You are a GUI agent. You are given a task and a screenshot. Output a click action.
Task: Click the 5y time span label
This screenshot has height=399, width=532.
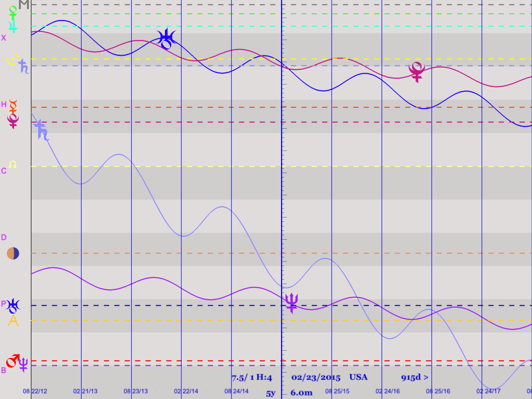(270, 393)
